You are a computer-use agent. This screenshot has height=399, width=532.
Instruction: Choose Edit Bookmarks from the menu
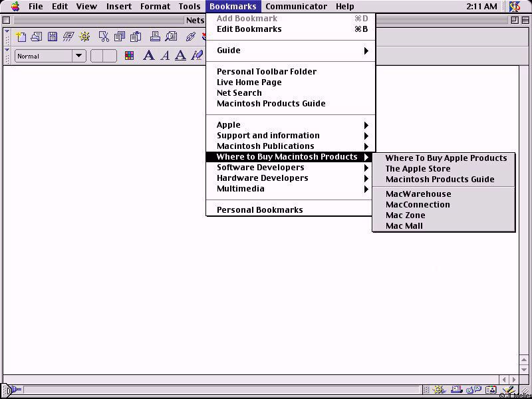[249, 29]
